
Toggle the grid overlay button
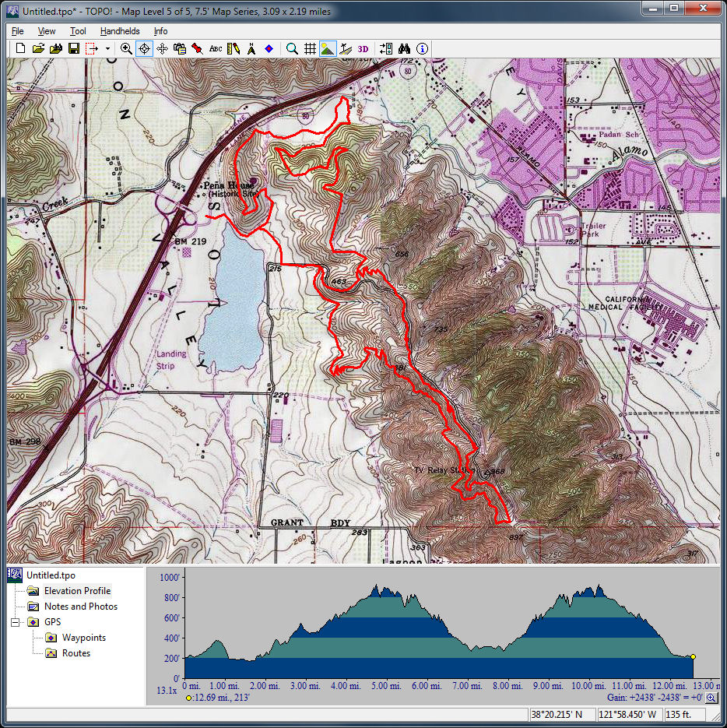310,48
